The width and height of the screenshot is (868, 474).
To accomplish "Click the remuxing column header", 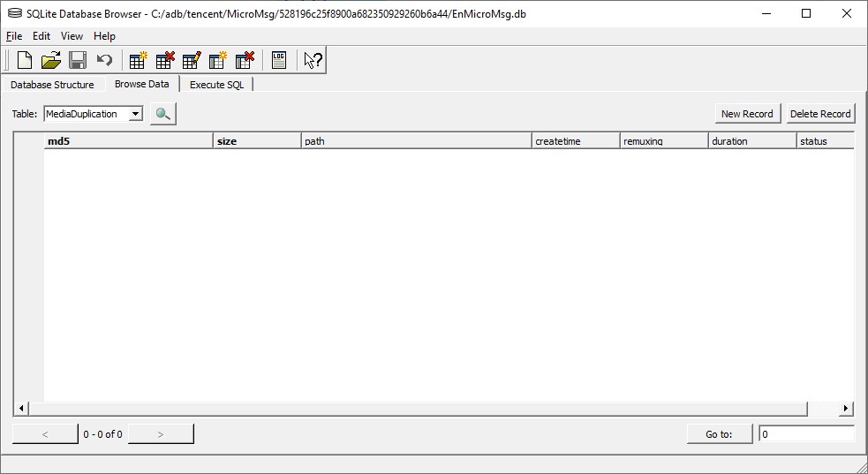I will [x=664, y=141].
